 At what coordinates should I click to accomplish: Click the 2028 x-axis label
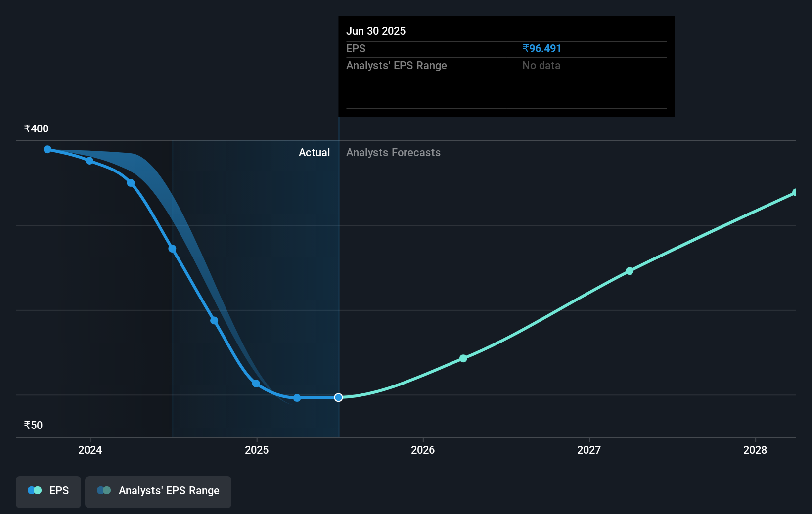coord(755,450)
